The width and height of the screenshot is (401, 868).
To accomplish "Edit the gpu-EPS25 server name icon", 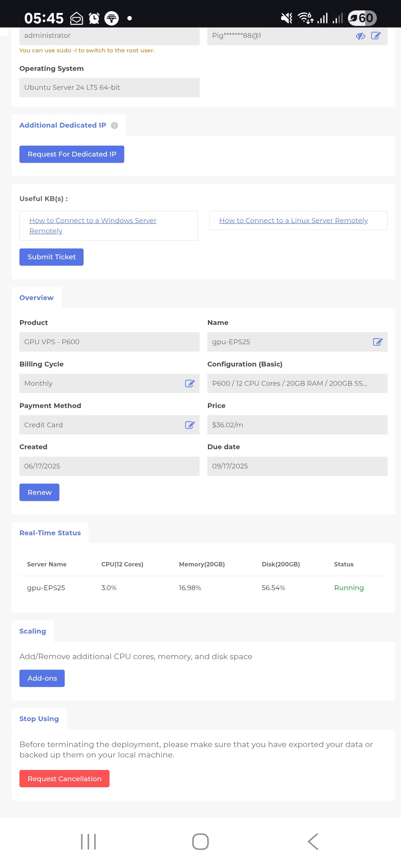I will [x=378, y=342].
